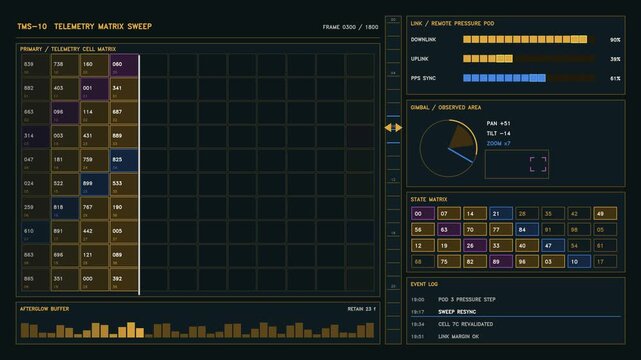Select telemetry cell 839
This screenshot has width=641, height=360.
(x=36, y=65)
